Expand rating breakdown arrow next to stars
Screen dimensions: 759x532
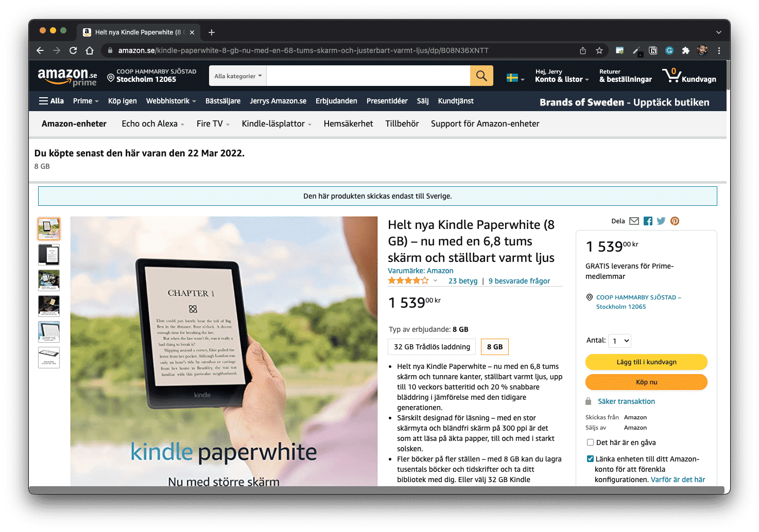(x=435, y=281)
